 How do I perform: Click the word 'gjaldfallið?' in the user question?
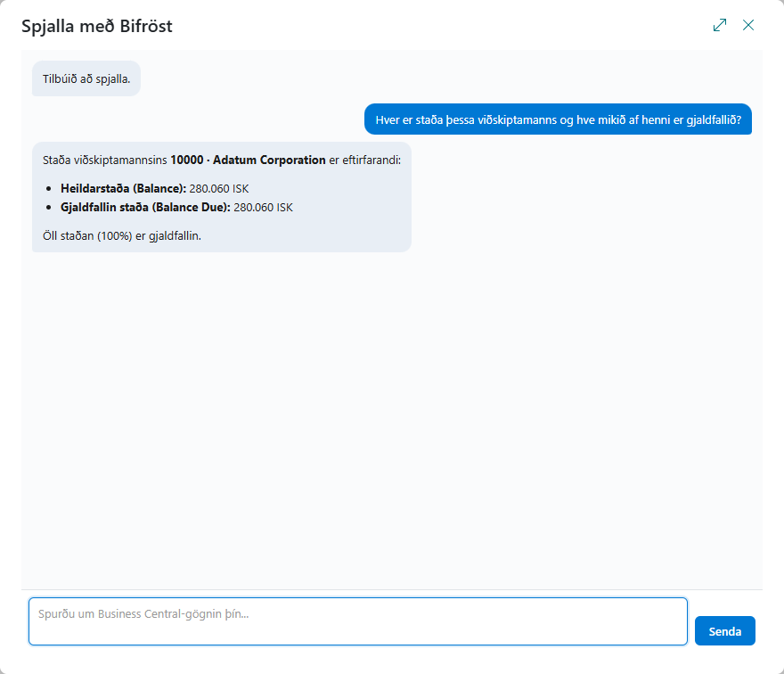714,119
